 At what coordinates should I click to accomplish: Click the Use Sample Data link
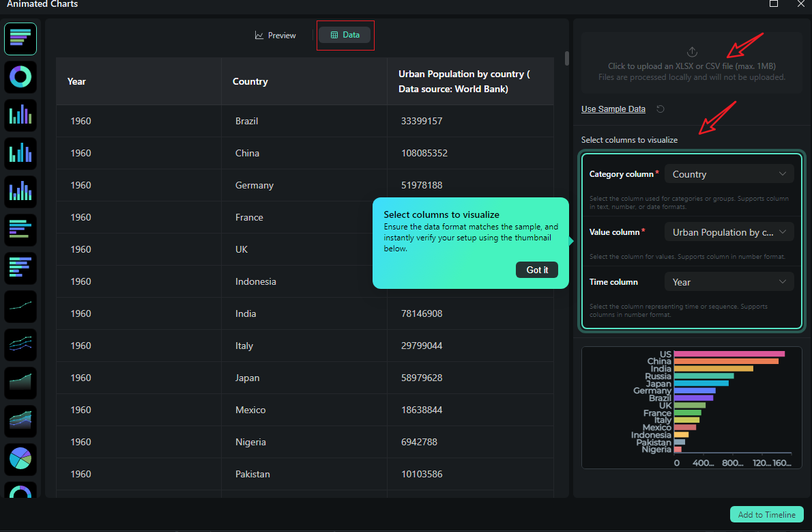pyautogui.click(x=613, y=109)
